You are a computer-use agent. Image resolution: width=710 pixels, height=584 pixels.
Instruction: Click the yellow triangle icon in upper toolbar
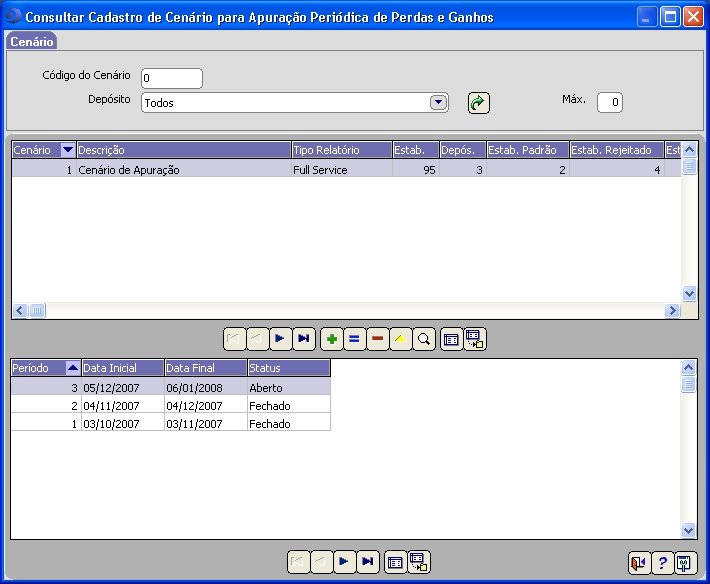pos(400,340)
